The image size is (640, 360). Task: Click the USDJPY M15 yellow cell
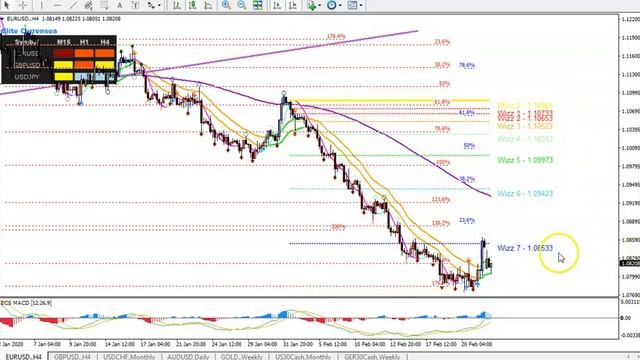coord(63,76)
